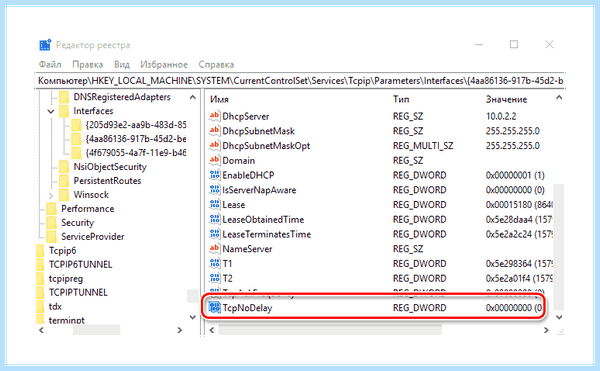Maximize the Редактор реестра window
Image resolution: width=600 pixels, height=371 pixels.
click(514, 44)
